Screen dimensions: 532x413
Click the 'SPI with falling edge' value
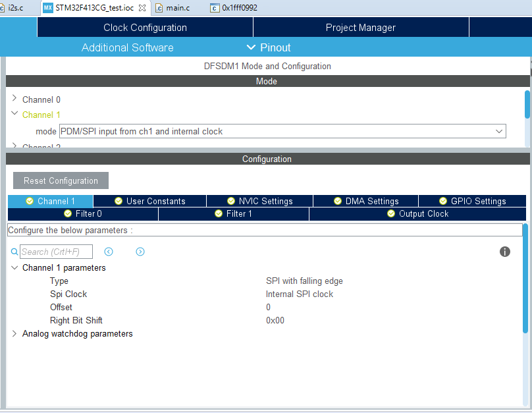pos(304,281)
